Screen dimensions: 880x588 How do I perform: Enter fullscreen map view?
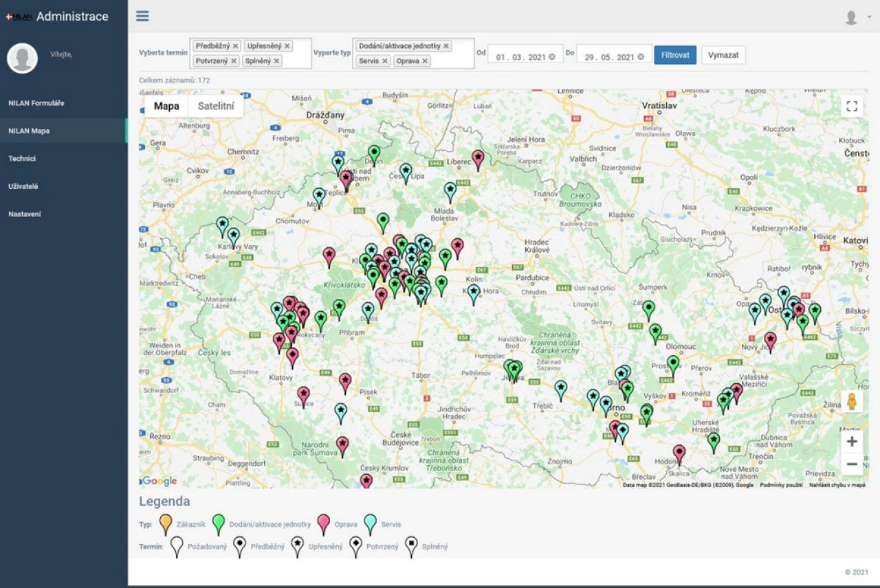(852, 106)
